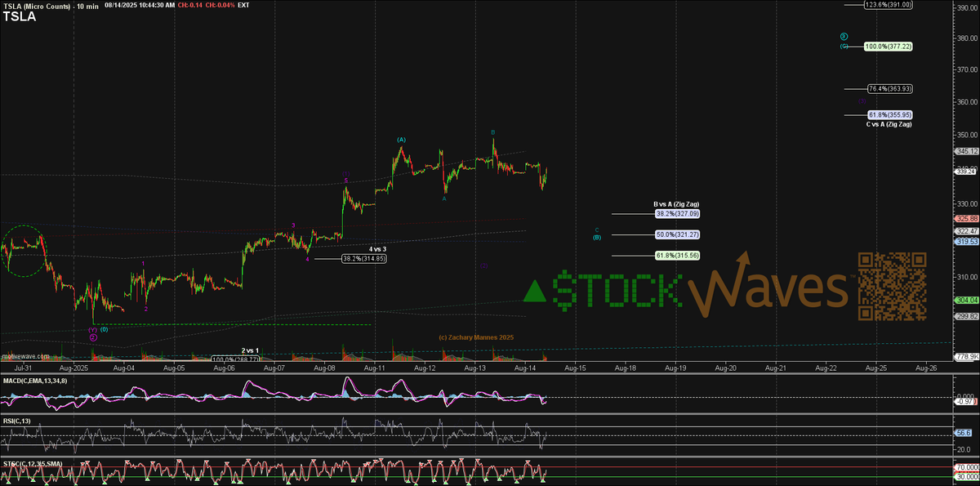Click the Aug-18 date axis label
Viewport: 980px width, 486px height.
(625, 369)
